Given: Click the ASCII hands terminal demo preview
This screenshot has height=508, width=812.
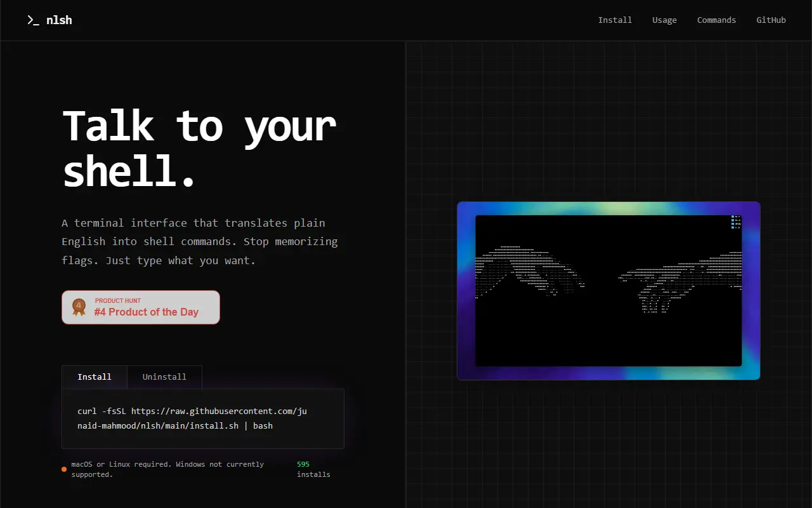Looking at the screenshot, I should pos(608,291).
